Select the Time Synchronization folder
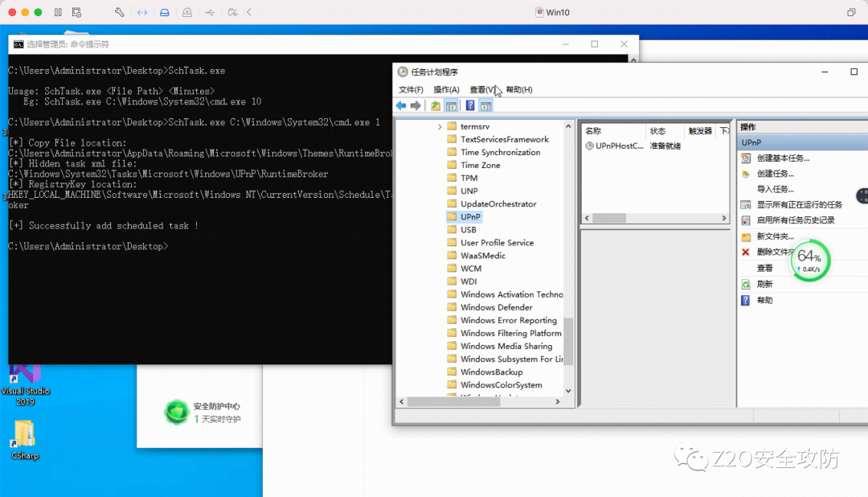868x497 pixels. click(501, 152)
